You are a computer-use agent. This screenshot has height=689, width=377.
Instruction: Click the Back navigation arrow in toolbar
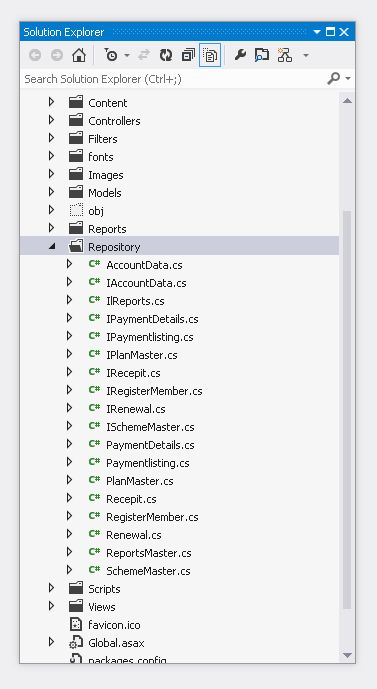[x=35, y=55]
